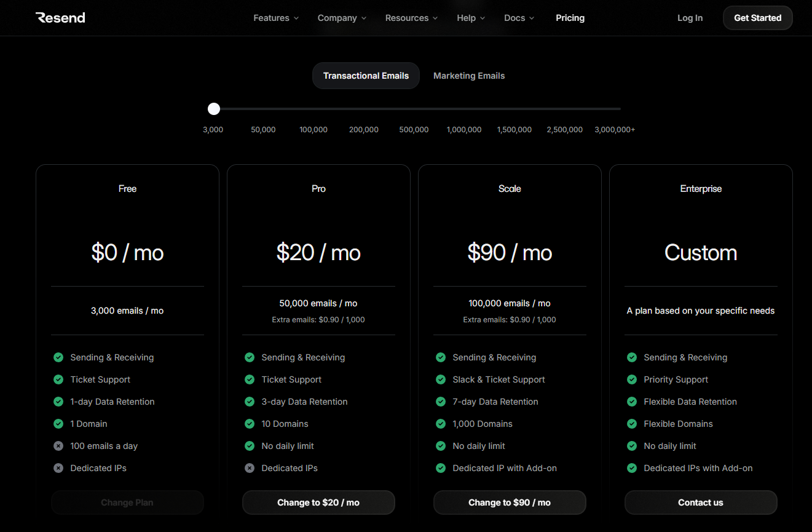The image size is (812, 532).
Task: Set slider to the 50,000 mark label
Action: click(x=263, y=130)
